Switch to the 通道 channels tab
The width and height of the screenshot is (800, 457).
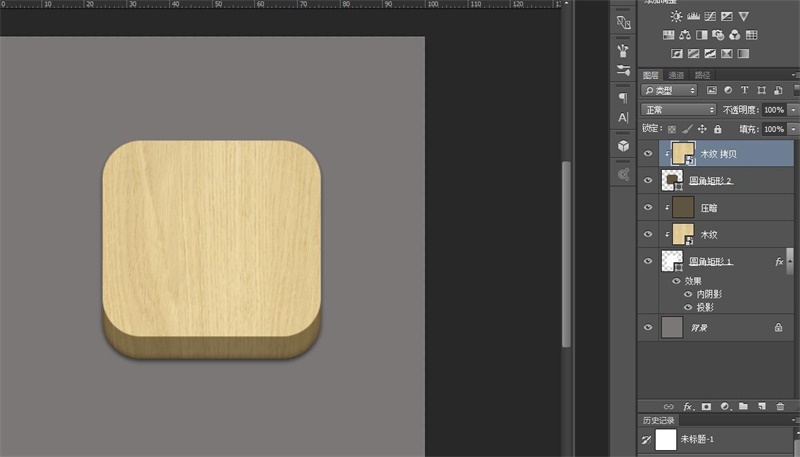pos(677,75)
